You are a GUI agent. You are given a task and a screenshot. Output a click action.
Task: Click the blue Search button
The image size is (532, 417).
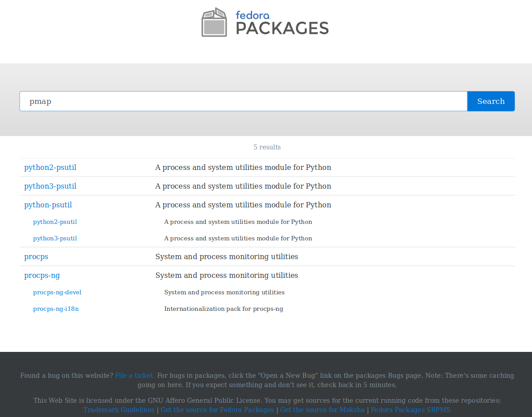490,101
